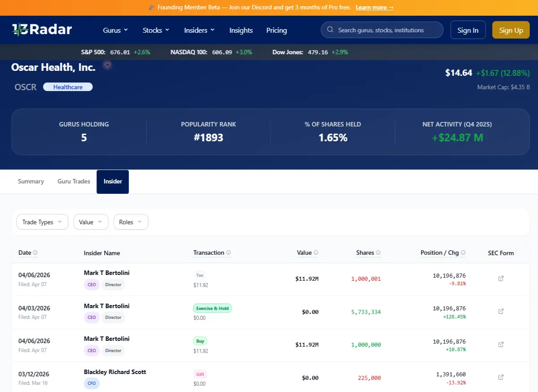Image resolution: width=538 pixels, height=392 pixels.
Task: Click the 13Radar logo
Action: click(42, 30)
